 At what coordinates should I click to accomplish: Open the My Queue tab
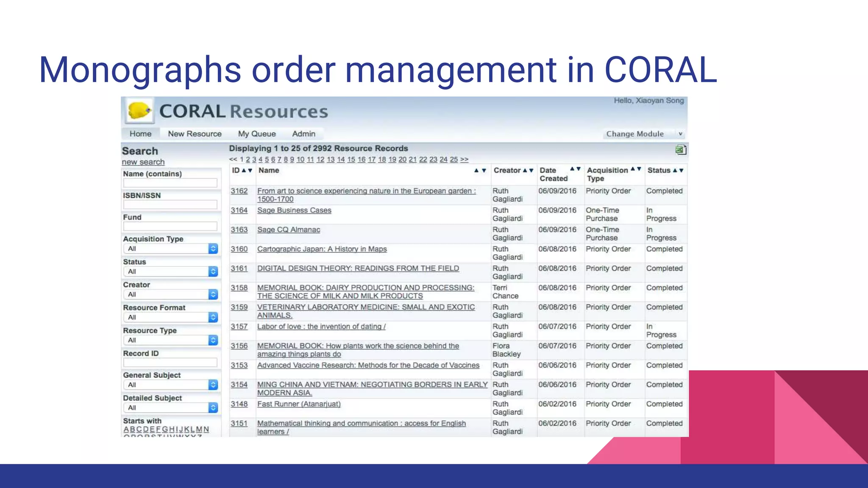(x=257, y=134)
